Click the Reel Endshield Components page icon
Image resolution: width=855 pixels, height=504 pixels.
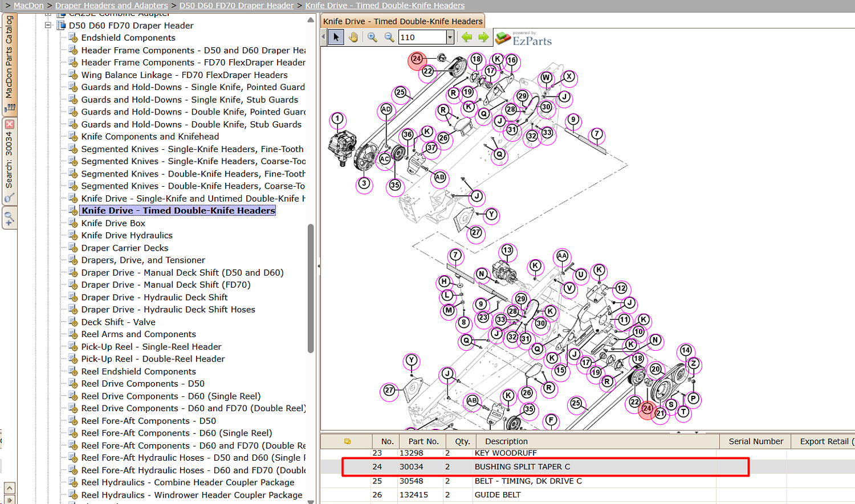pos(73,372)
